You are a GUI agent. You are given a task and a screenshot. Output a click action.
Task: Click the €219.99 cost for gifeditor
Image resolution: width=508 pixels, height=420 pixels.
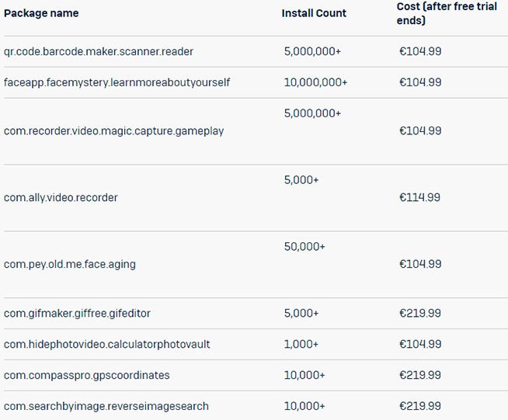420,314
